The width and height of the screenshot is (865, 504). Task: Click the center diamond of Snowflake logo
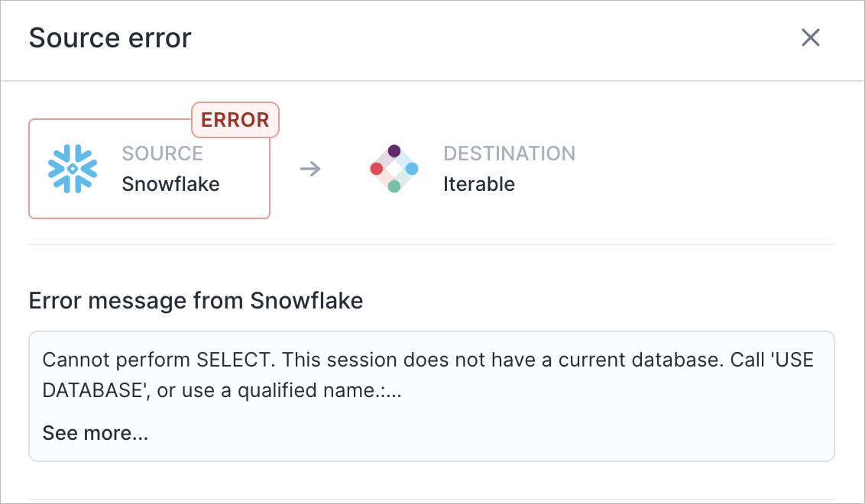point(73,169)
